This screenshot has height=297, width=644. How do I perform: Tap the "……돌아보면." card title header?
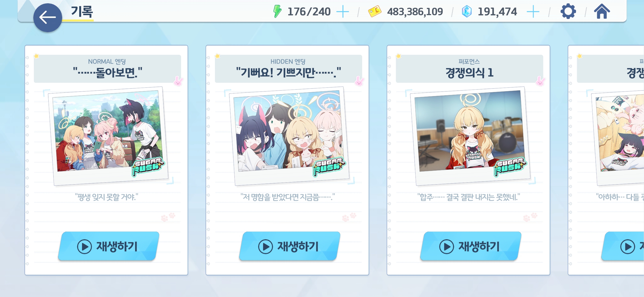pos(108,69)
